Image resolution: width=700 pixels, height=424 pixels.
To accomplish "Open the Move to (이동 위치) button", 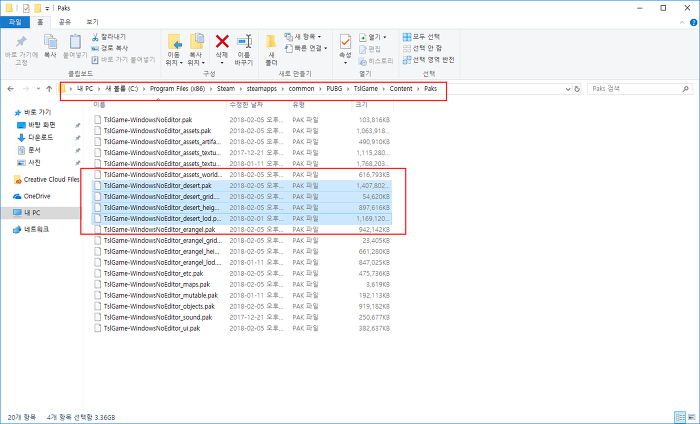I will (x=174, y=50).
